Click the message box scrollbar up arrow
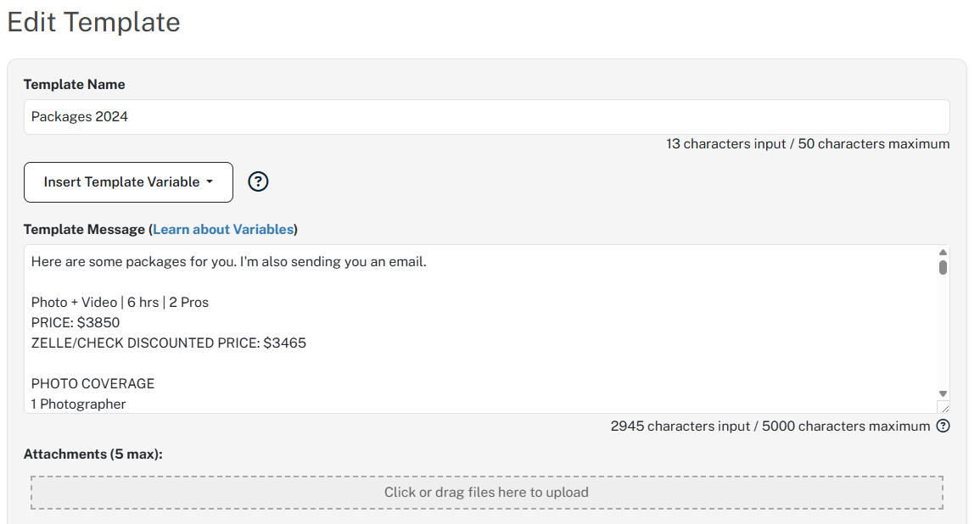The image size is (980, 524). 943,253
